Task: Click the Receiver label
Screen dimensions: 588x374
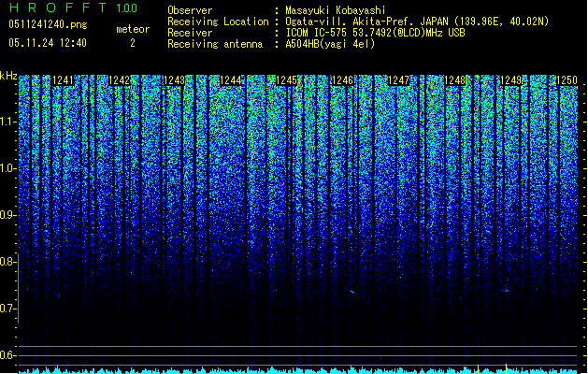Action: click(x=190, y=33)
